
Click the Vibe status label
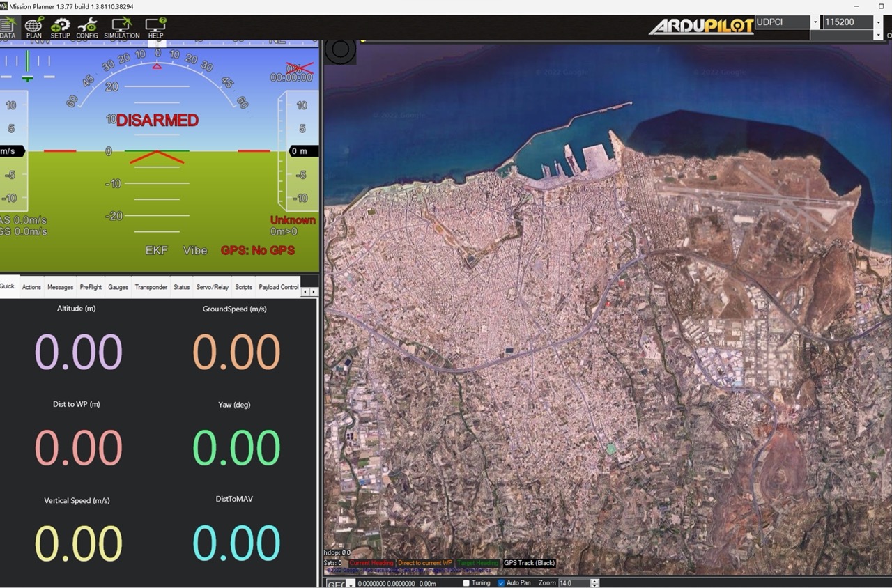point(195,250)
